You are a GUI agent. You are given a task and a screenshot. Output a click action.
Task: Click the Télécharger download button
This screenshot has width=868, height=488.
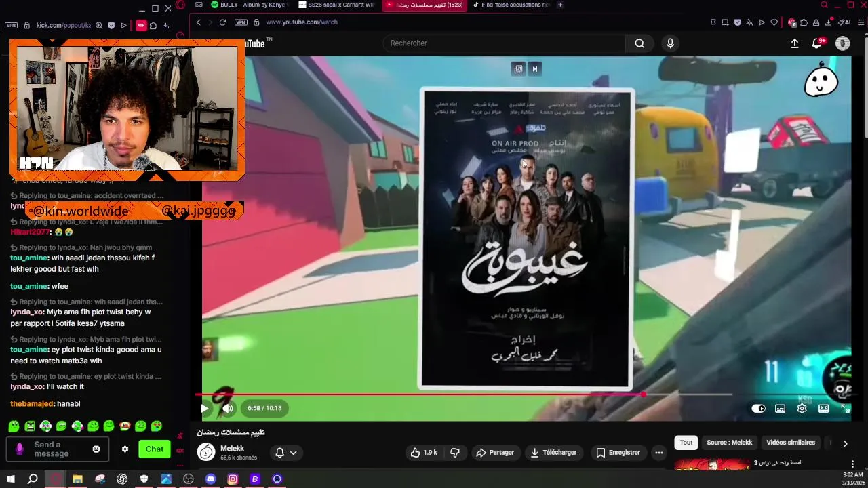(x=553, y=453)
